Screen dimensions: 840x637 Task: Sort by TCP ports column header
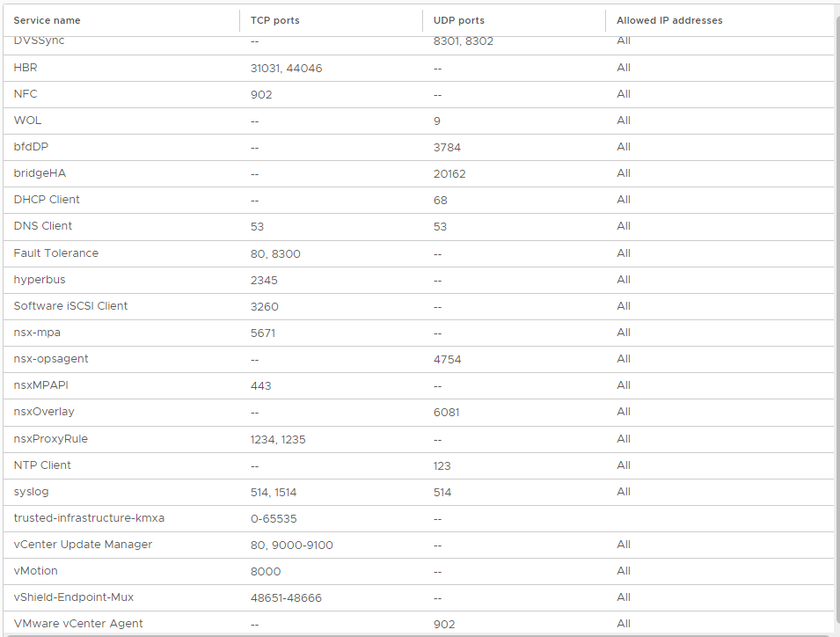[274, 20]
